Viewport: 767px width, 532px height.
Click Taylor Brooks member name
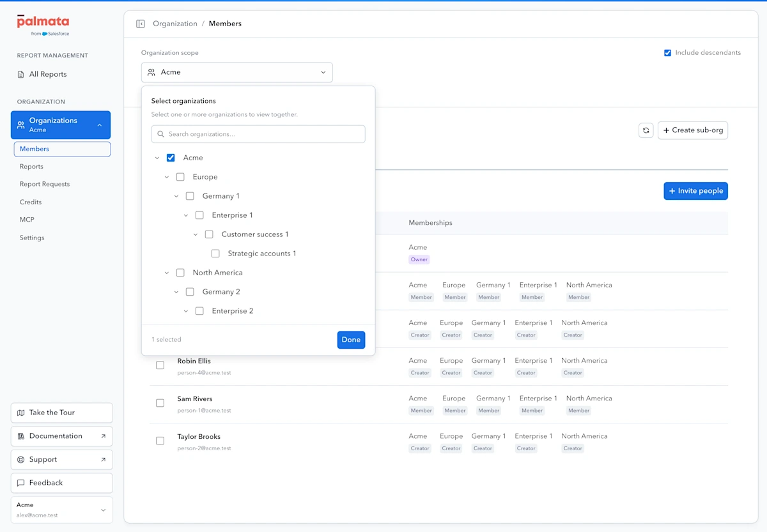point(199,437)
